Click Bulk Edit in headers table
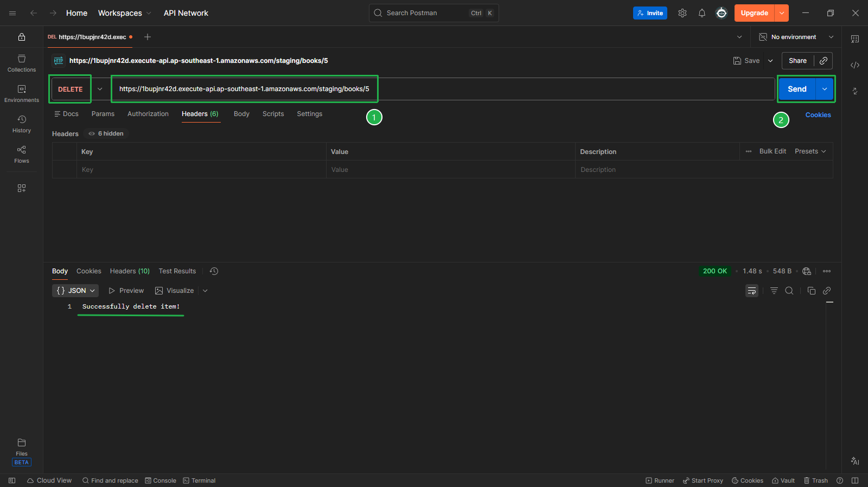Screen dimensions: 868x487 [x=773, y=151]
